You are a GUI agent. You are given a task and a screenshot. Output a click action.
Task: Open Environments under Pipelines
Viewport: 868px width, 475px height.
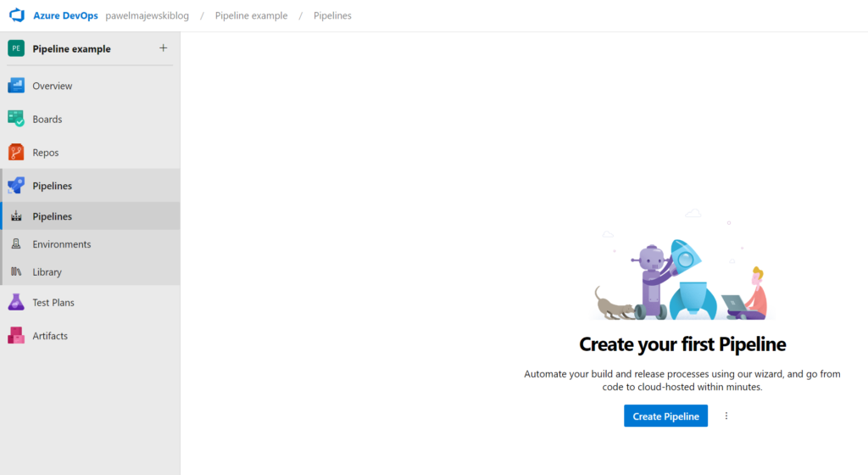tap(90, 243)
